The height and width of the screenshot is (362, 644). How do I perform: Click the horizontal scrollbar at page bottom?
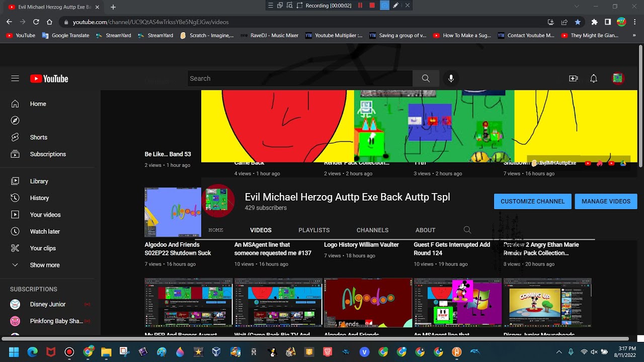click(315, 339)
